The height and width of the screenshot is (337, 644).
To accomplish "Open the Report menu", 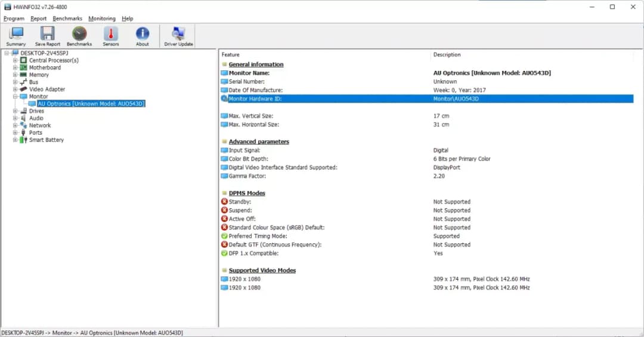I will [x=39, y=18].
